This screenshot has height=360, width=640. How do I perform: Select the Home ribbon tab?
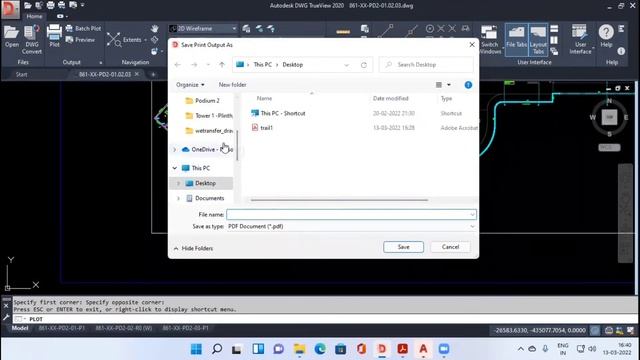pos(34,16)
